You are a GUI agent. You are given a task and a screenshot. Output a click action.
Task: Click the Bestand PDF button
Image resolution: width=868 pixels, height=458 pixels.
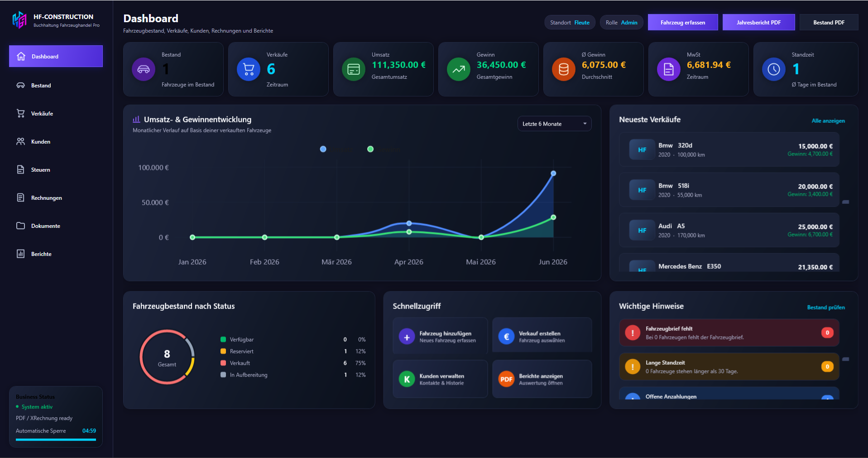click(829, 22)
